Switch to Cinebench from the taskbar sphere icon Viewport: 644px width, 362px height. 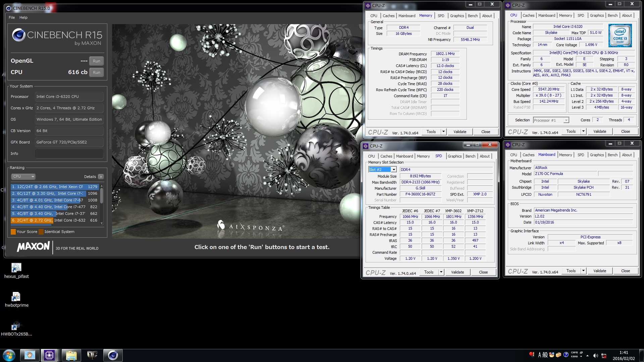pyautogui.click(x=113, y=355)
